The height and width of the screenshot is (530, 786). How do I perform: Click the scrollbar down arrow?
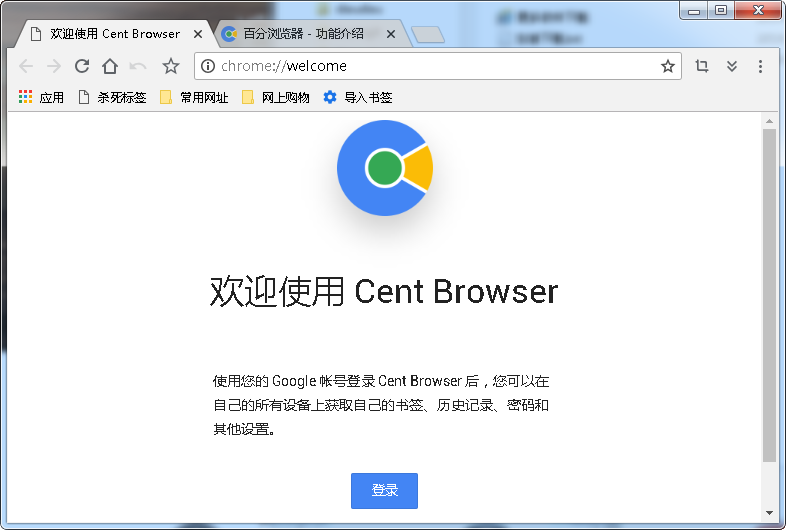[x=769, y=513]
